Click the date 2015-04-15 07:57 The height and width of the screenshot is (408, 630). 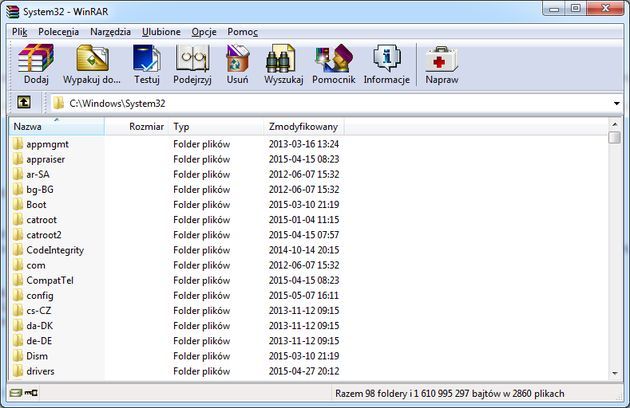[304, 235]
